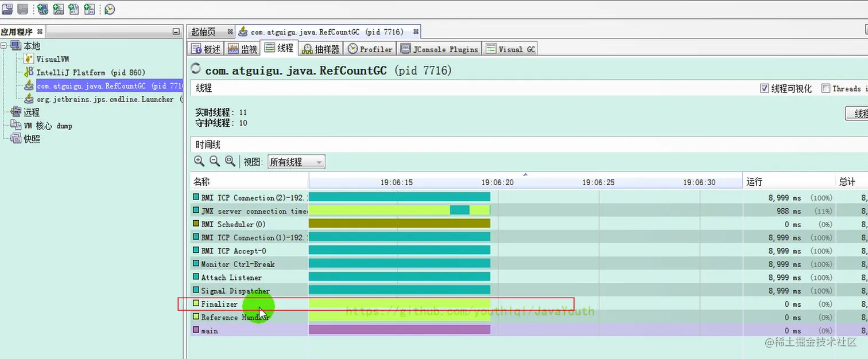Click the VM 核心 dump icon
868x359 pixels.
[x=16, y=126]
